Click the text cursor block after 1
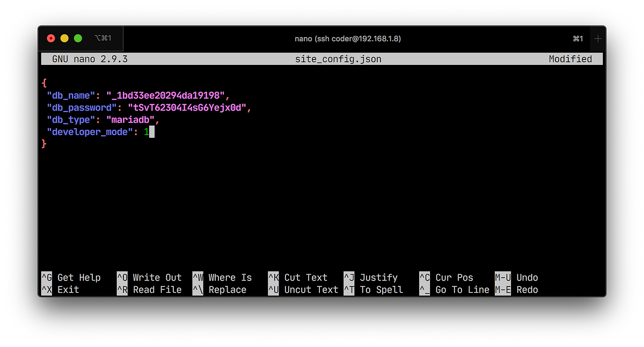The image size is (644, 347). pos(152,132)
